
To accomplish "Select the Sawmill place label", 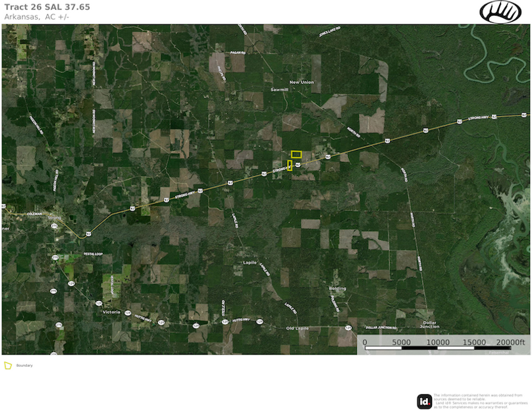I will (280, 90).
